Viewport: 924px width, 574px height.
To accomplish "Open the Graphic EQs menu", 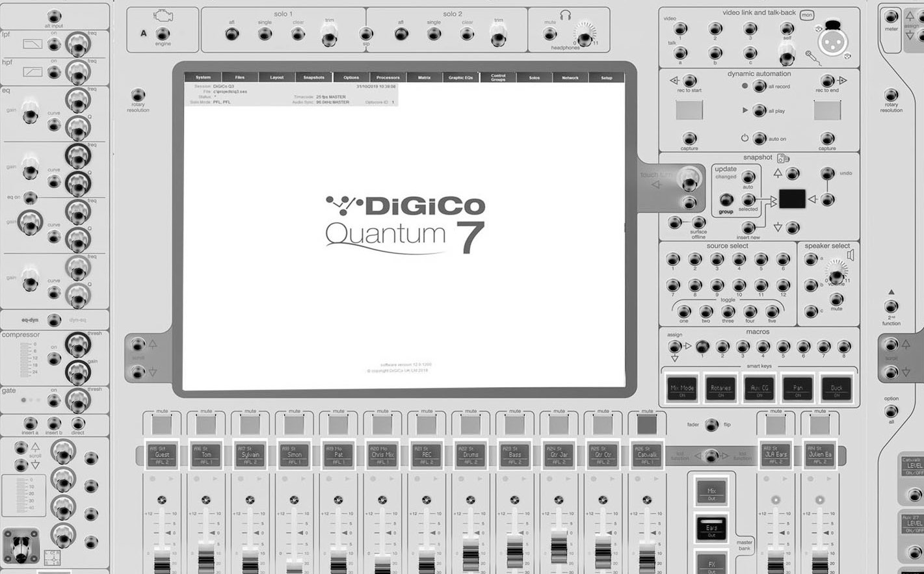I will pos(460,77).
